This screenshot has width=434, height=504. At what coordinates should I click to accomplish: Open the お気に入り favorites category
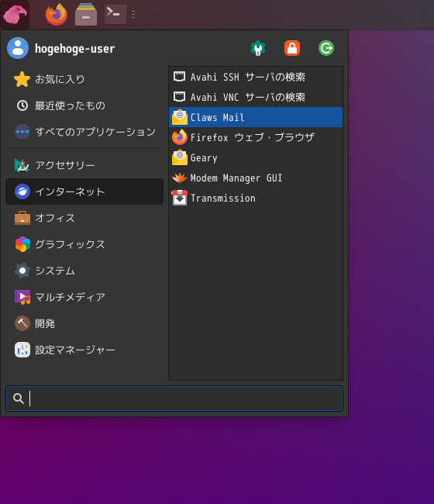click(84, 79)
